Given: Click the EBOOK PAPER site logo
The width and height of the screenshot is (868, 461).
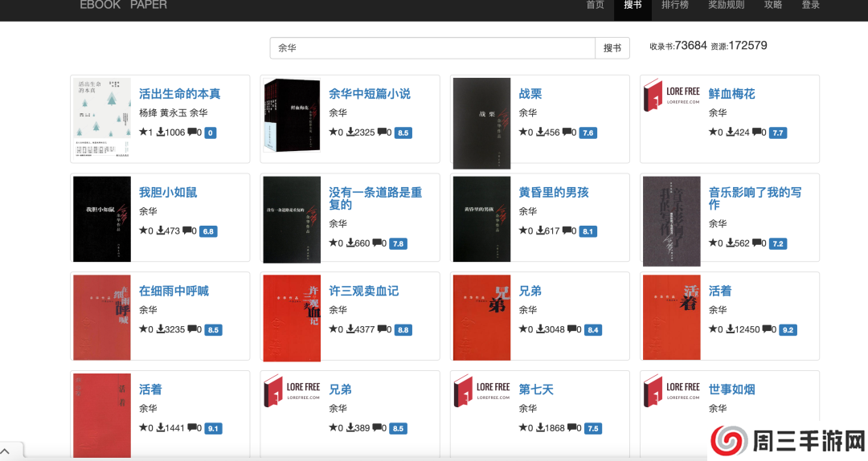Looking at the screenshot, I should click(x=123, y=5).
